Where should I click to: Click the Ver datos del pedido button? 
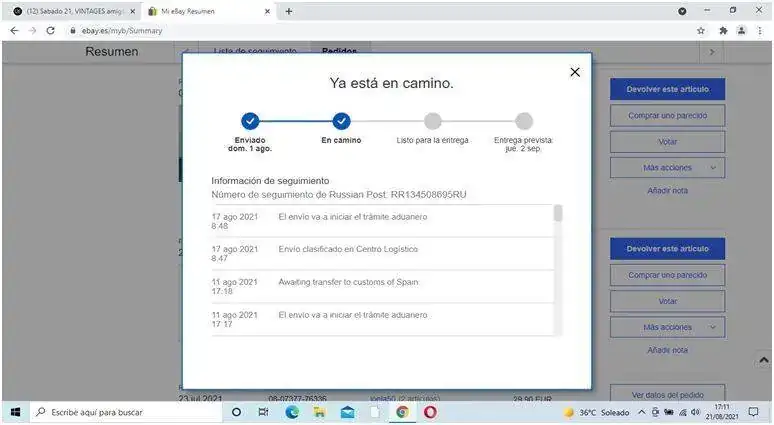tap(667, 394)
